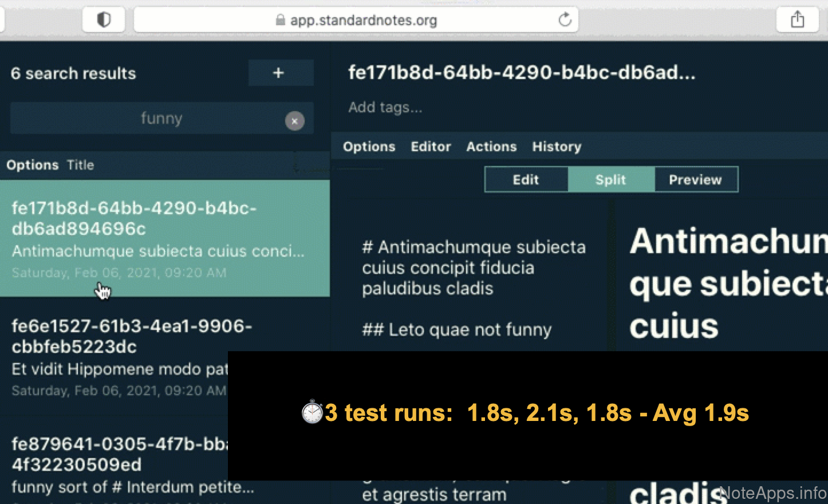Open the Editor menu

tap(431, 147)
